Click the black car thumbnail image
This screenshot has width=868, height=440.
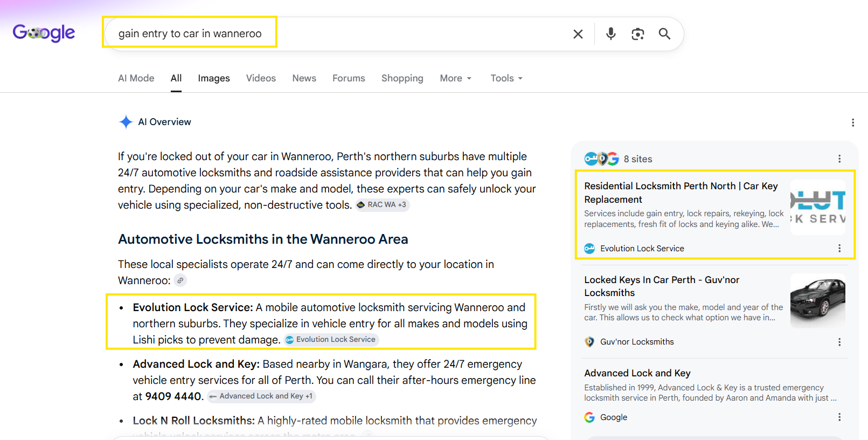click(818, 301)
